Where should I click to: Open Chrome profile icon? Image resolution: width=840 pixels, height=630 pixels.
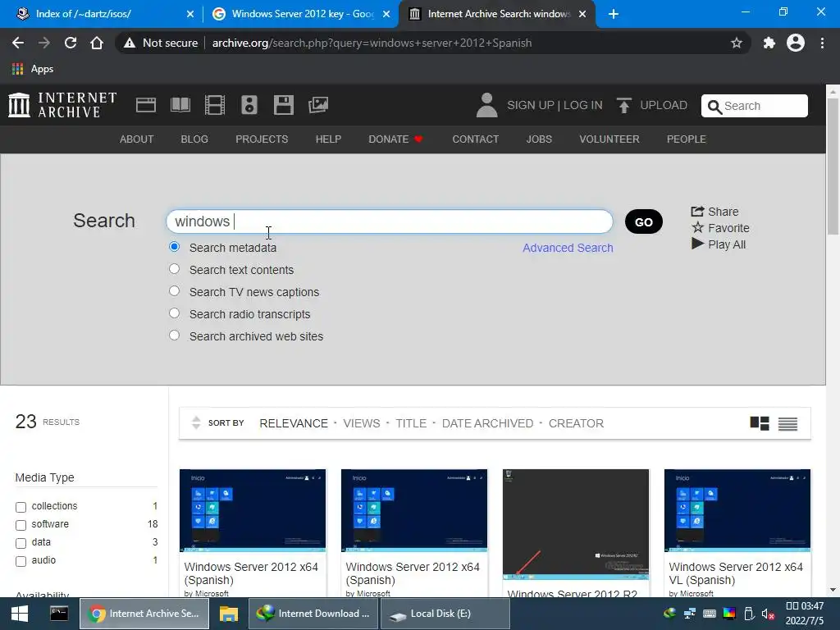point(796,43)
